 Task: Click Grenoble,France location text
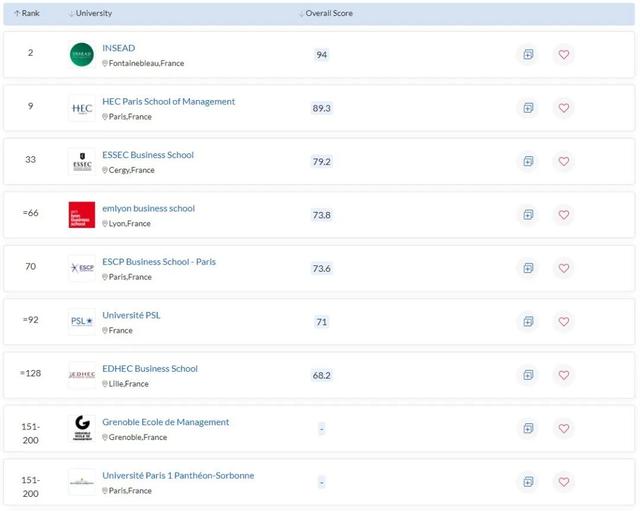138,438
